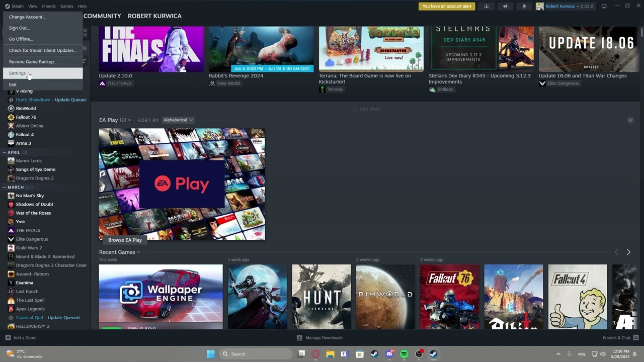This screenshot has width=644, height=362.
Task: Click the Last Epoch icon in sidebar
Action: (11, 291)
